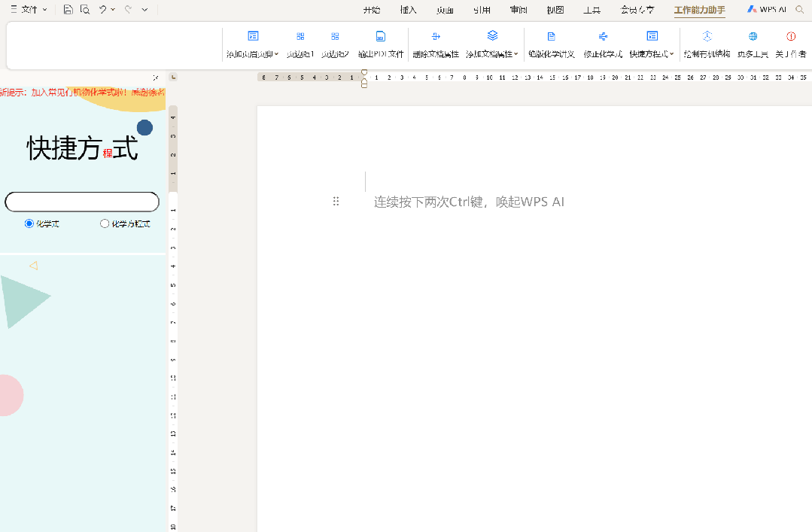Undo the last action

tap(103, 10)
